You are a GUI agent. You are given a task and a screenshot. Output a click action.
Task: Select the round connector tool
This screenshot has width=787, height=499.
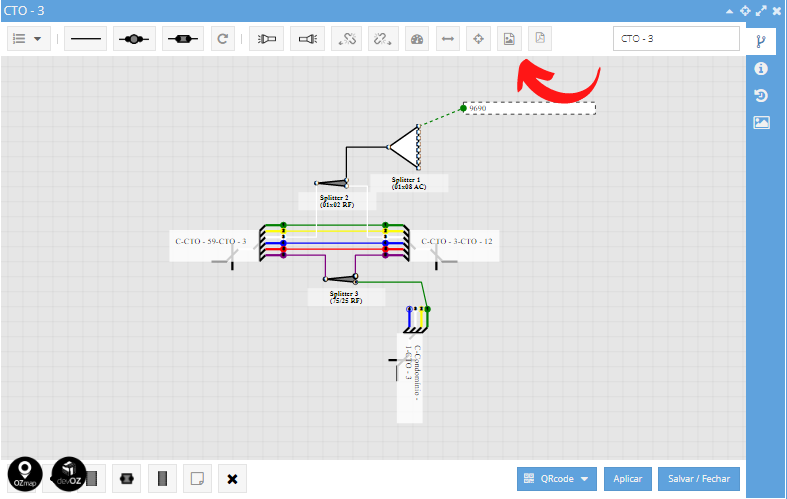134,39
